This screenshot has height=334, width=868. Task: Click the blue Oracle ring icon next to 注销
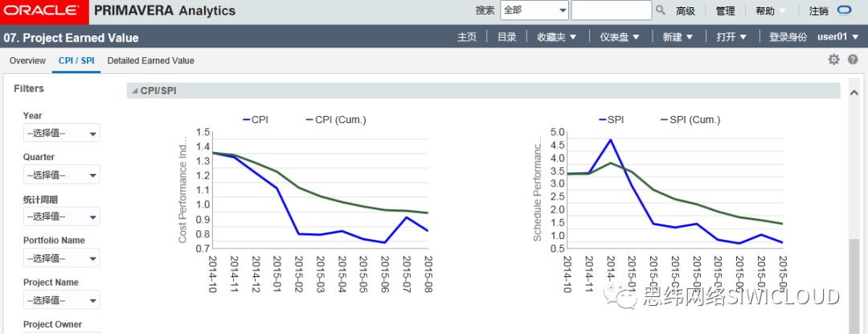(844, 10)
